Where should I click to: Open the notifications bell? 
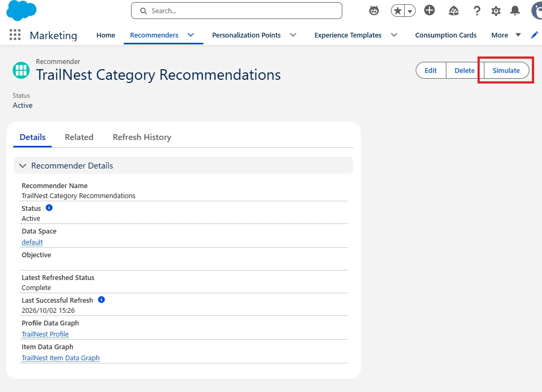click(x=515, y=11)
